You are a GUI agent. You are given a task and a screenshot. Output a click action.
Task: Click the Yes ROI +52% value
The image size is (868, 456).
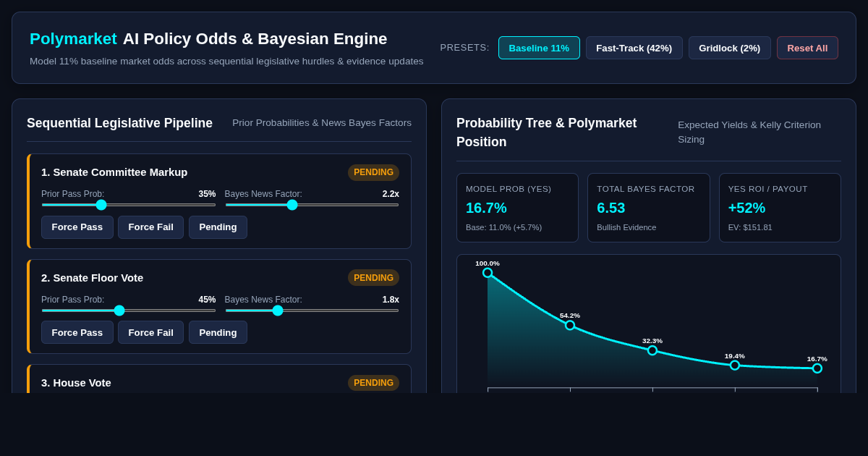pyautogui.click(x=746, y=208)
